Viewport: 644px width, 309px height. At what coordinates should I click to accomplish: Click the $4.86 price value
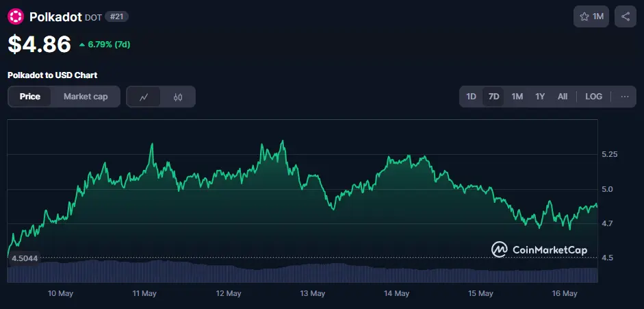[x=40, y=45]
